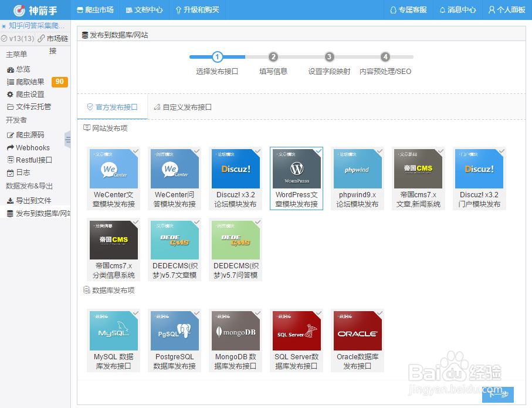Switch to the 自定义发布接口 tab
The width and height of the screenshot is (532, 408).
[x=183, y=107]
